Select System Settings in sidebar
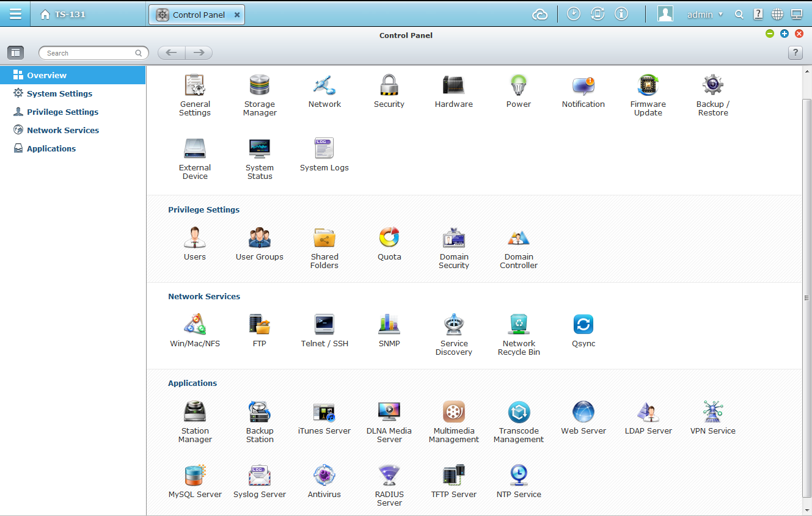812x516 pixels. coord(59,93)
